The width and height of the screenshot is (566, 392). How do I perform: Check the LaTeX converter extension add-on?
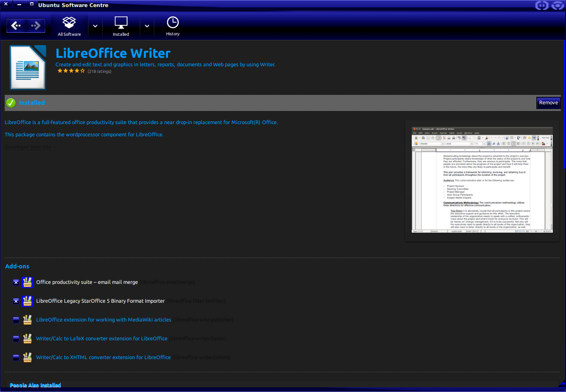[16, 339]
